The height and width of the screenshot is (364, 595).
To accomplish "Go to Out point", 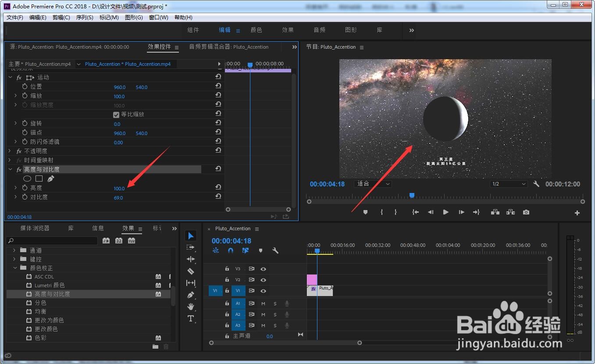I will click(x=476, y=212).
